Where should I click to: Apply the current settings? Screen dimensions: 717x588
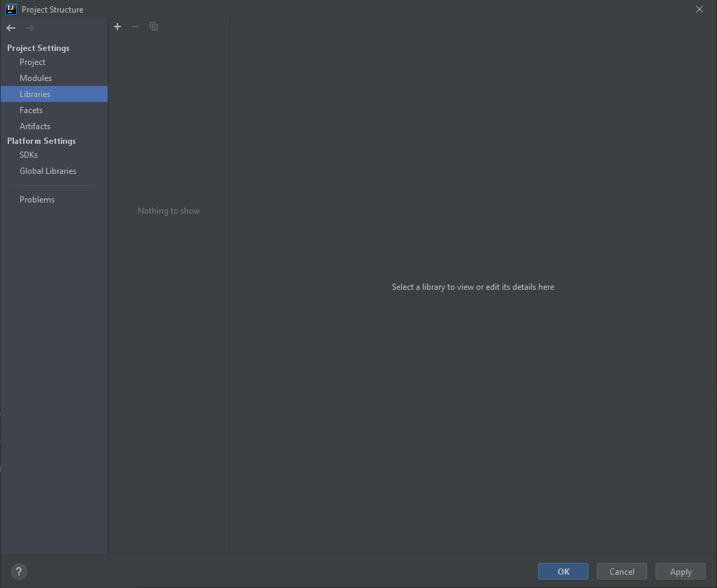[x=680, y=571]
